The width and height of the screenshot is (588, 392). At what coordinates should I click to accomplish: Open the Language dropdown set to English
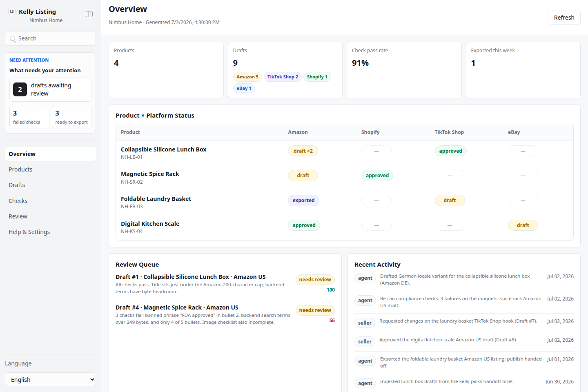(x=50, y=379)
